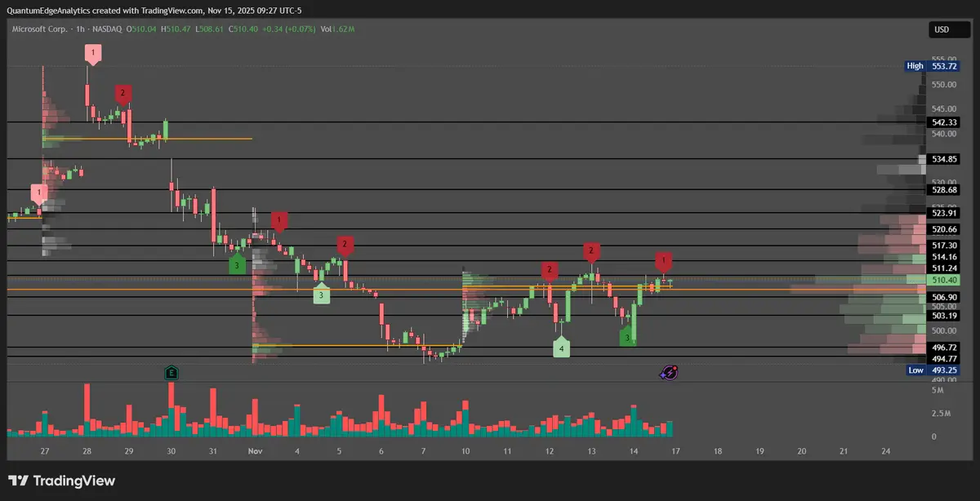Select the dark green '3' marker after Oct 31

point(236,264)
